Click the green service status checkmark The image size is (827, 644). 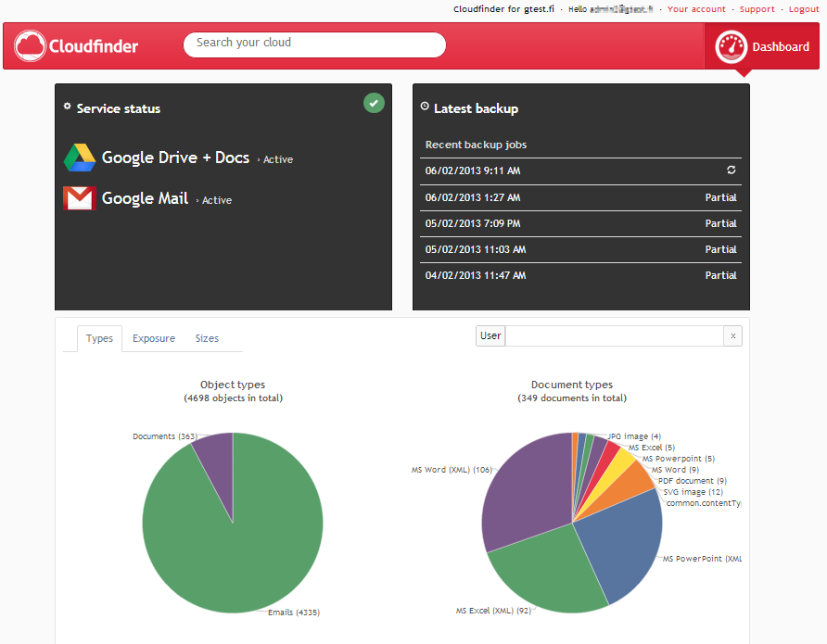374,103
